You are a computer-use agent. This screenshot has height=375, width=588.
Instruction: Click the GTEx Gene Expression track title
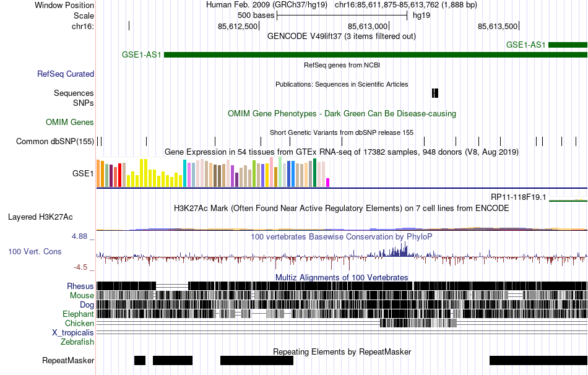pos(342,152)
